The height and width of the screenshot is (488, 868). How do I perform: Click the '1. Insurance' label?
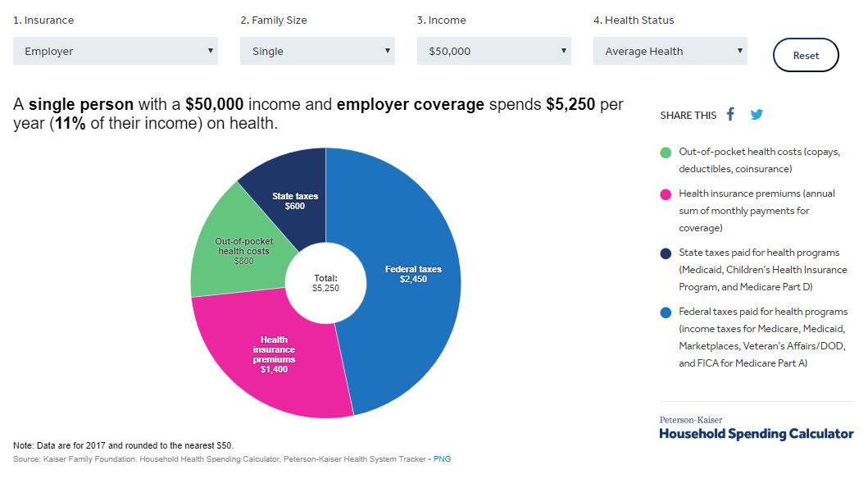click(x=43, y=20)
